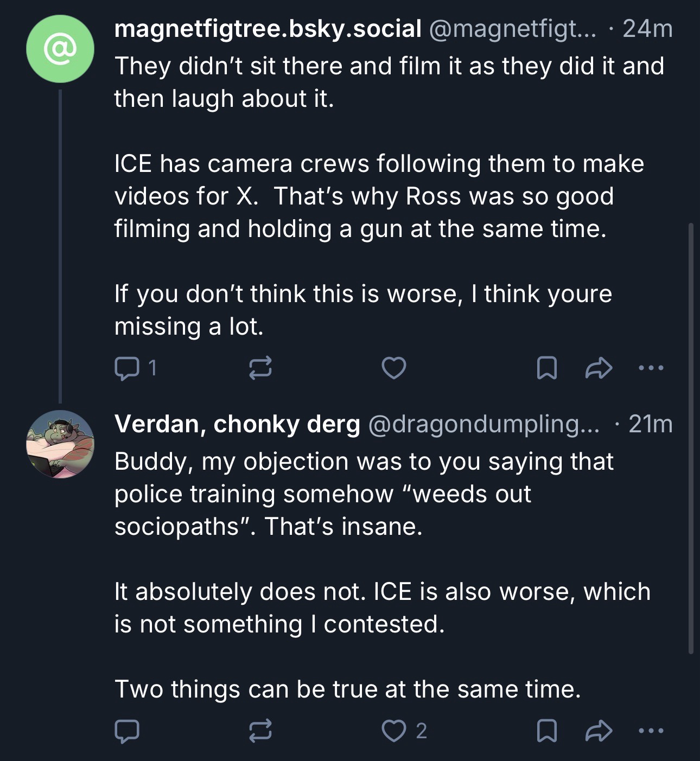Image resolution: width=700 pixels, height=761 pixels.
Task: Share Verdan's post
Action: [599, 731]
